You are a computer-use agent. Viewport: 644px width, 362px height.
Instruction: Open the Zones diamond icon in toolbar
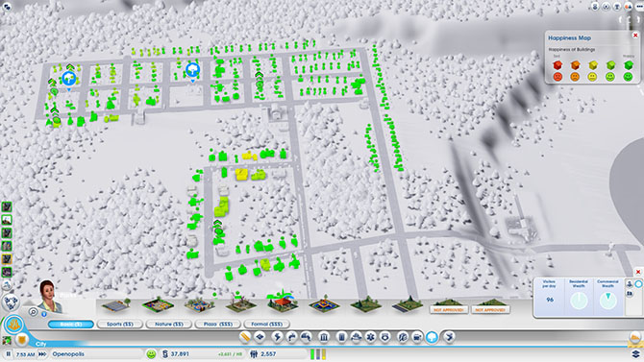[260, 337]
